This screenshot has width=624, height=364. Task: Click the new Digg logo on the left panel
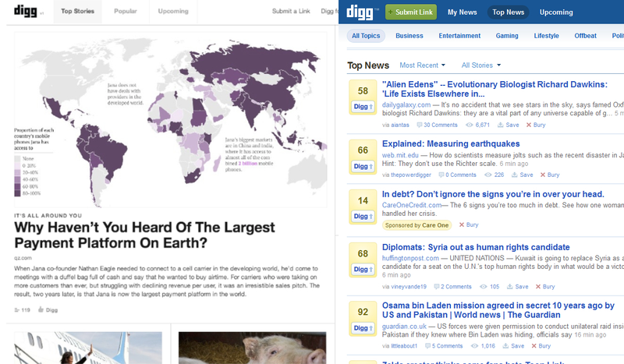click(26, 11)
